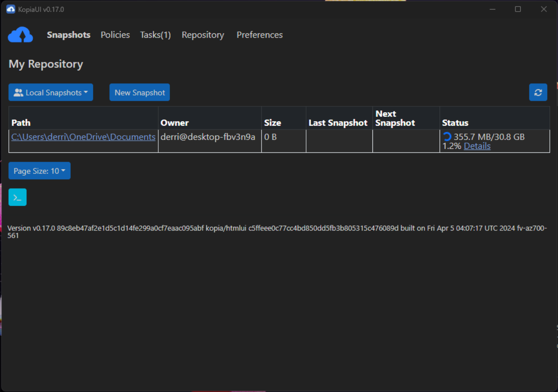Minimize the KopiaUI window

click(x=493, y=9)
